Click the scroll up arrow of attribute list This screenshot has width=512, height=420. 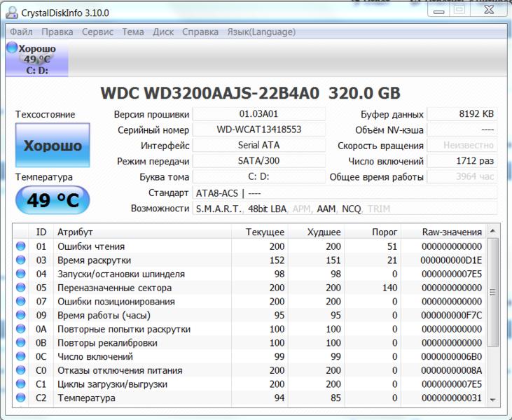pyautogui.click(x=492, y=231)
